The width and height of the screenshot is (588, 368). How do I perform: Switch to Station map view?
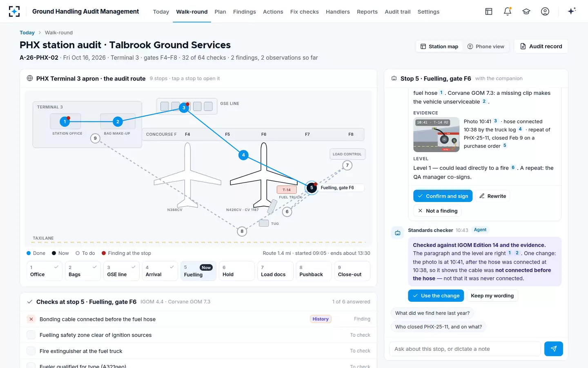[439, 47]
